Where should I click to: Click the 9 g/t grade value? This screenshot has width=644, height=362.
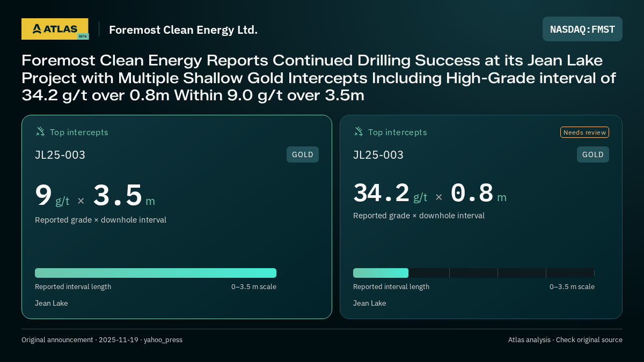[x=52, y=196]
